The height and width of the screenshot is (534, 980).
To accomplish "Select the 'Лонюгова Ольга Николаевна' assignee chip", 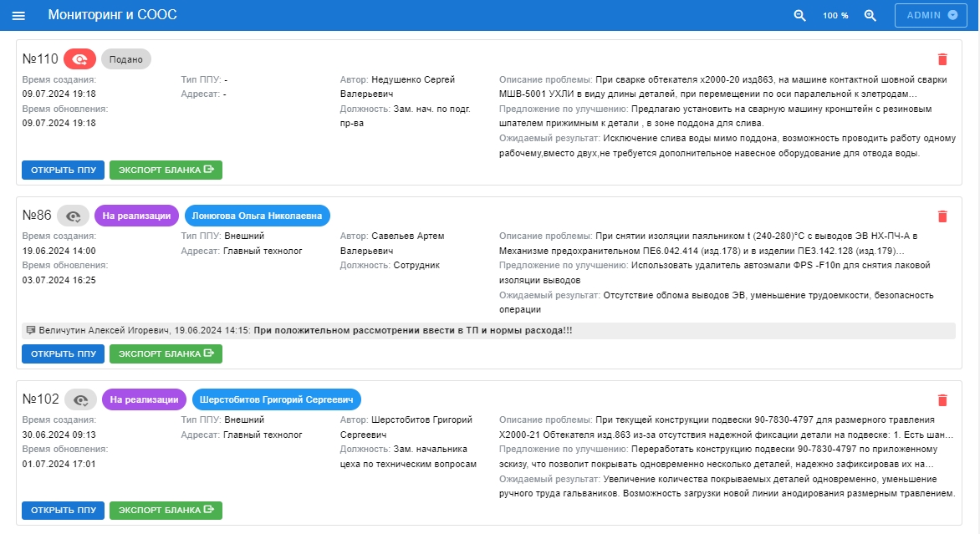I will point(257,216).
